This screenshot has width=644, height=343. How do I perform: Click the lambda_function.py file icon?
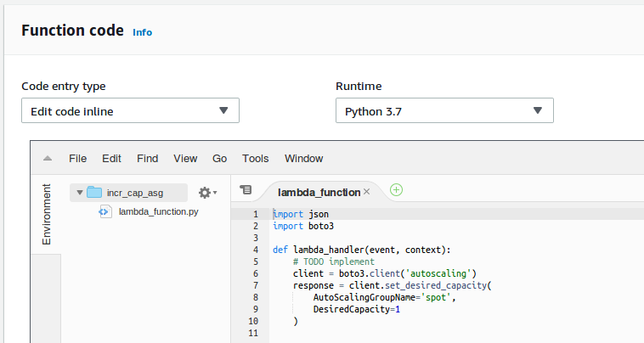pos(105,211)
